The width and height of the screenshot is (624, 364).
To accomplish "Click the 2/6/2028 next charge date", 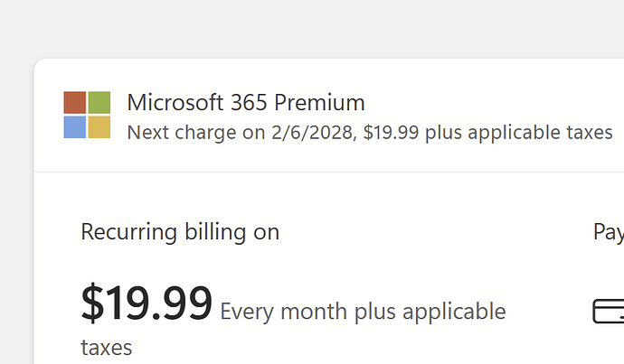I will (x=310, y=133).
